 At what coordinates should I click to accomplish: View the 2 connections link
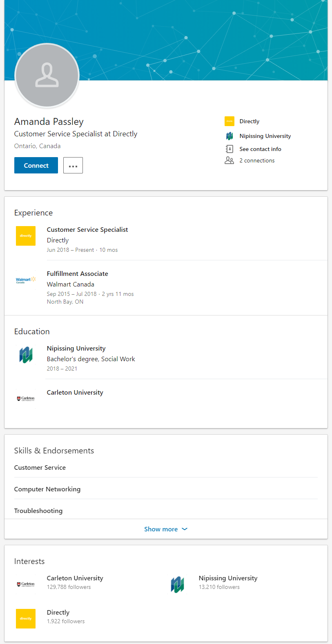[257, 160]
